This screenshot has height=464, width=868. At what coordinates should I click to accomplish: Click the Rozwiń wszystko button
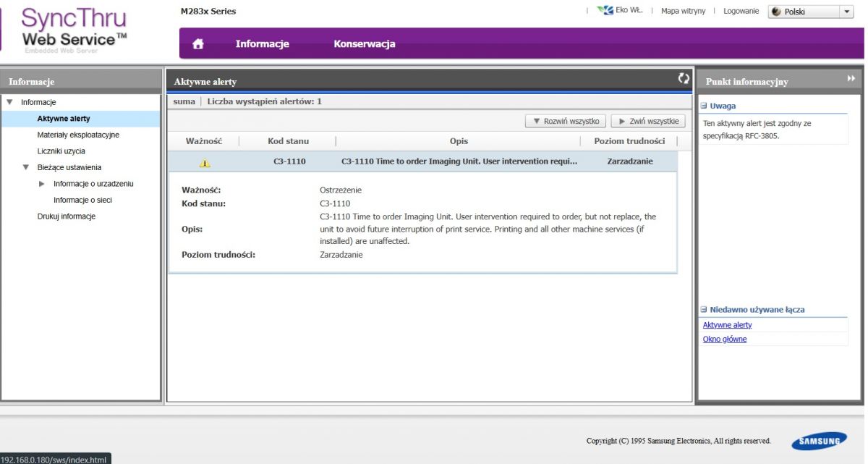click(566, 122)
